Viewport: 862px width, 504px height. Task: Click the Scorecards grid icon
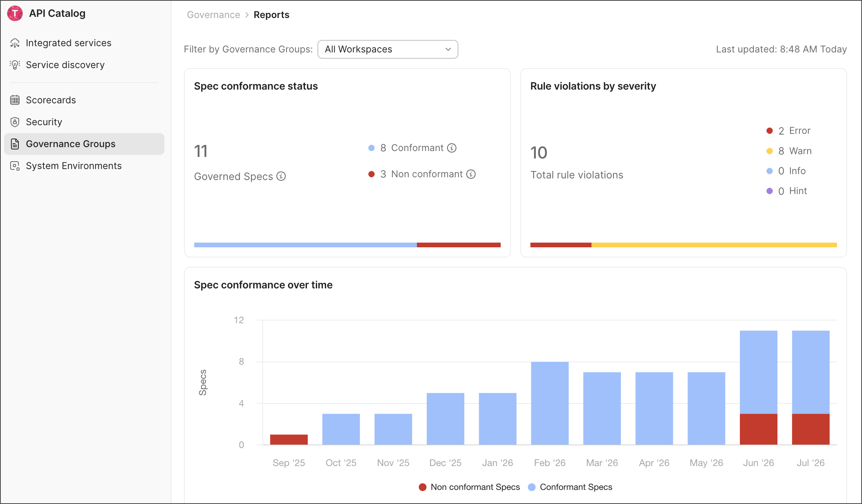[15, 100]
